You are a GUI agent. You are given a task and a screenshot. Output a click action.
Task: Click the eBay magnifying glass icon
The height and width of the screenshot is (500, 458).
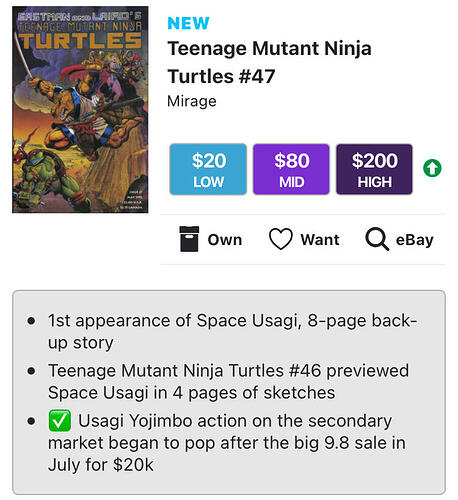377,239
